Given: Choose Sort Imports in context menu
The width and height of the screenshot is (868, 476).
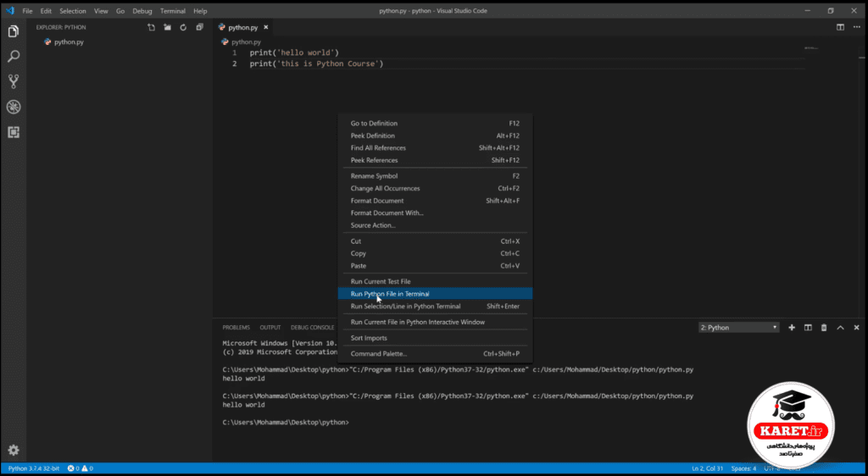Looking at the screenshot, I should (435, 338).
